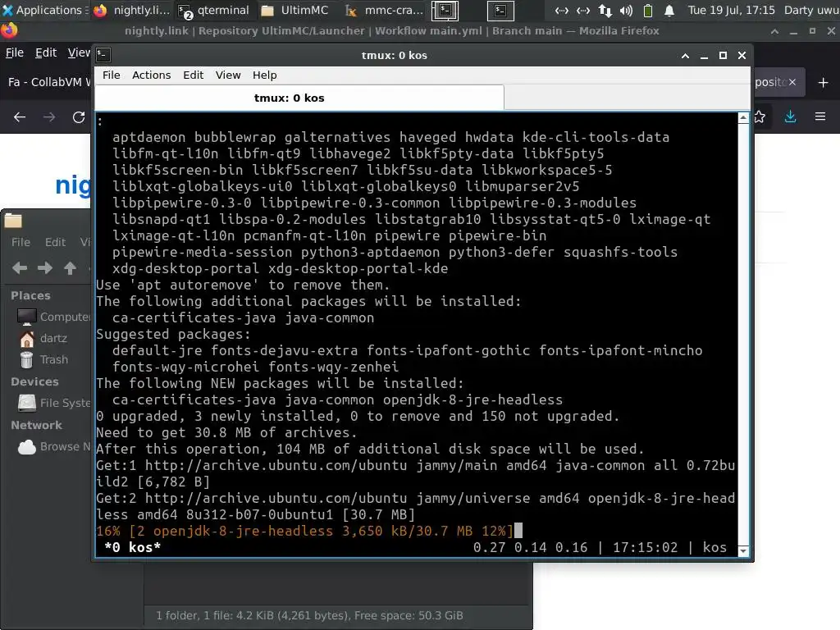Viewport: 840px width, 630px height.
Task: Open File menu in qterminal
Action: click(x=112, y=75)
